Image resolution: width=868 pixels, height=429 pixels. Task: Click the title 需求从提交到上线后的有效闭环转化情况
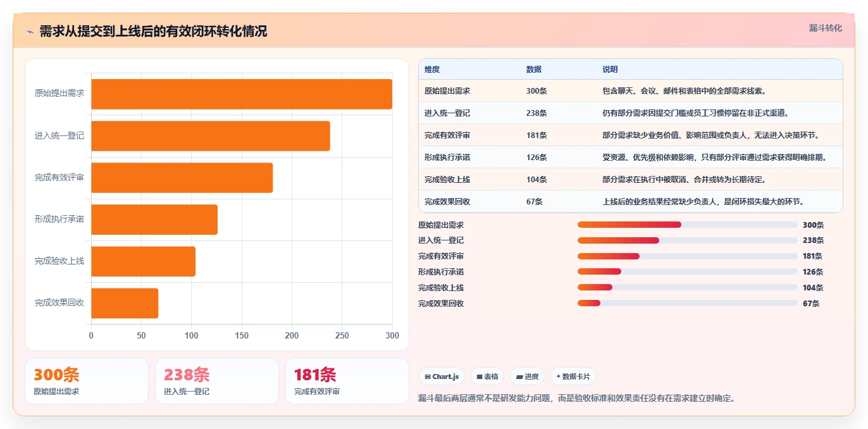click(153, 32)
